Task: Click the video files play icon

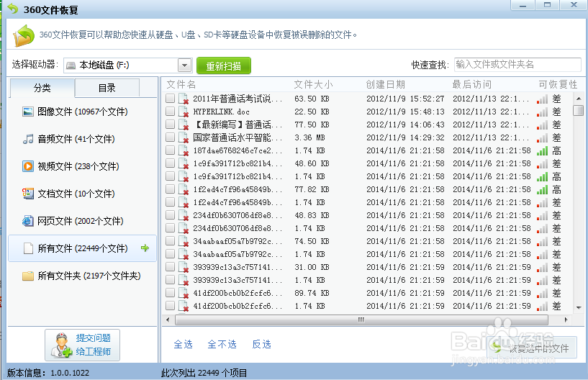Action: click(x=28, y=166)
